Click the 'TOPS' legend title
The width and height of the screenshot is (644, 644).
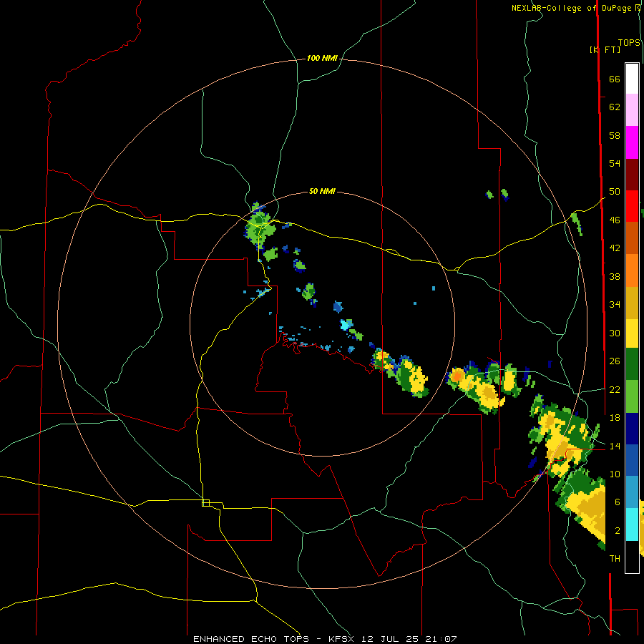(629, 43)
